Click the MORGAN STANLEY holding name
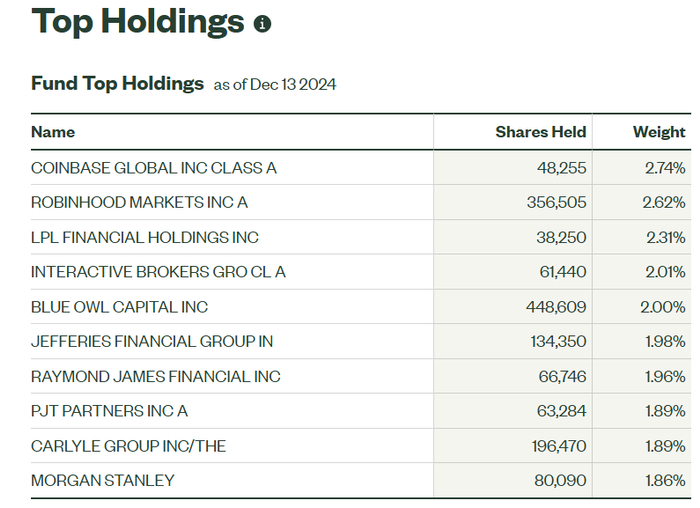 pyautogui.click(x=103, y=481)
